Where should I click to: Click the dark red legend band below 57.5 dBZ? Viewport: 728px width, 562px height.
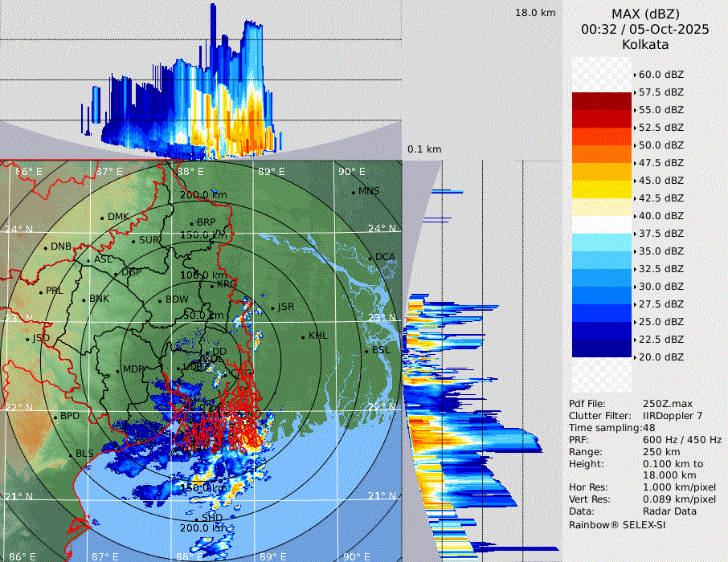coord(602,101)
